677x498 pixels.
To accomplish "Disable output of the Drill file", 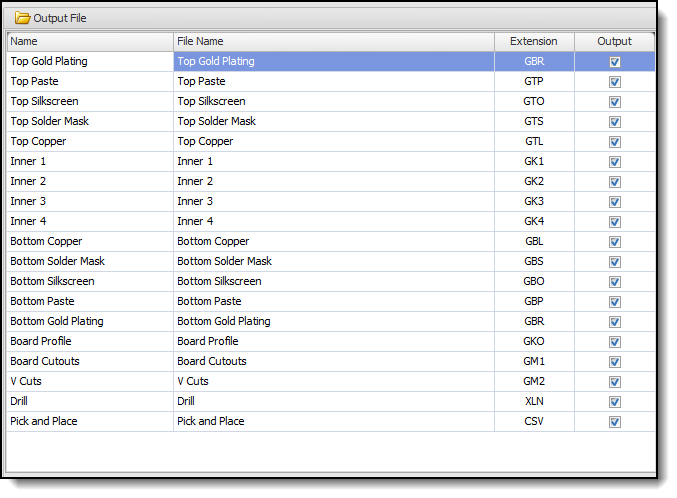I will pos(614,402).
